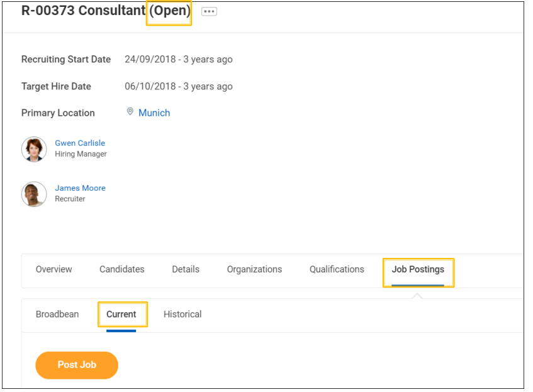Click James Moore's profile photo
Image resolution: width=533 pixels, height=392 pixels.
click(x=34, y=194)
